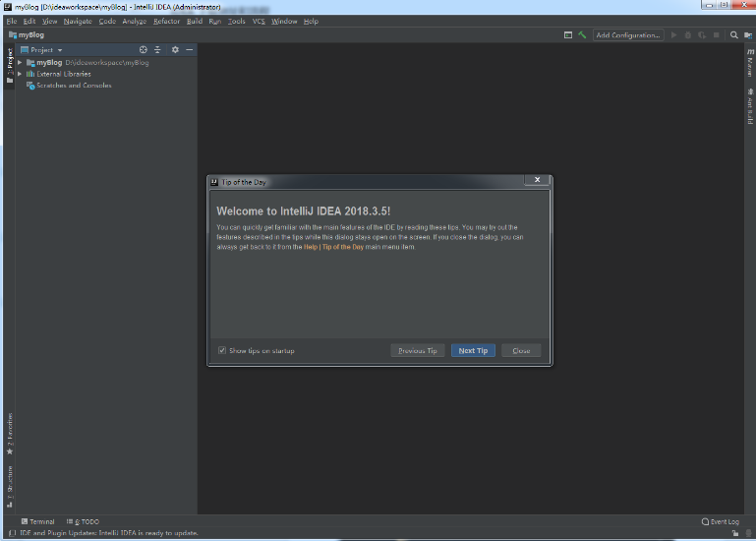Select the External Libraries label
The height and width of the screenshot is (541, 756).
tap(64, 74)
